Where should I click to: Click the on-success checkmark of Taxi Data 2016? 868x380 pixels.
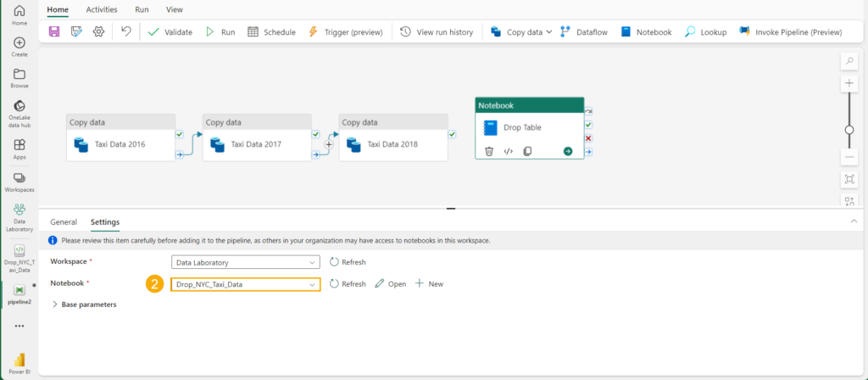[x=180, y=134]
